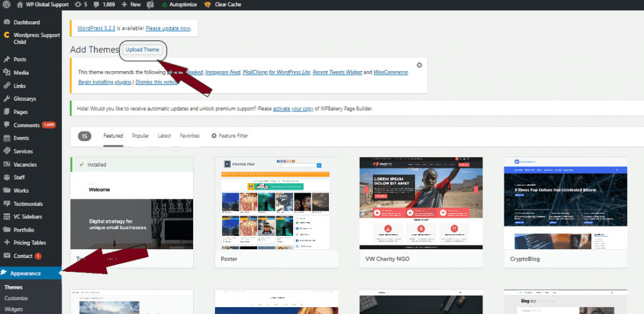Click the Works folder icon
The width and height of the screenshot is (644, 314).
point(6,190)
